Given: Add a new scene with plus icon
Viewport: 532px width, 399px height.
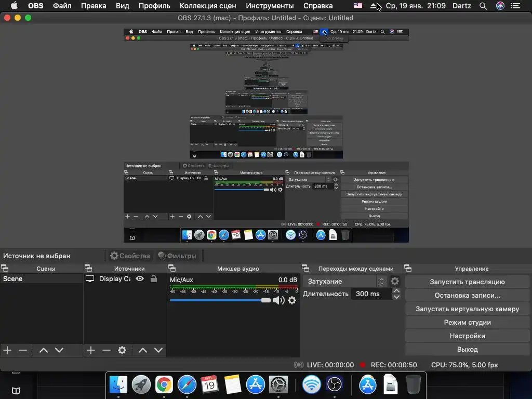Looking at the screenshot, I should click(x=7, y=350).
